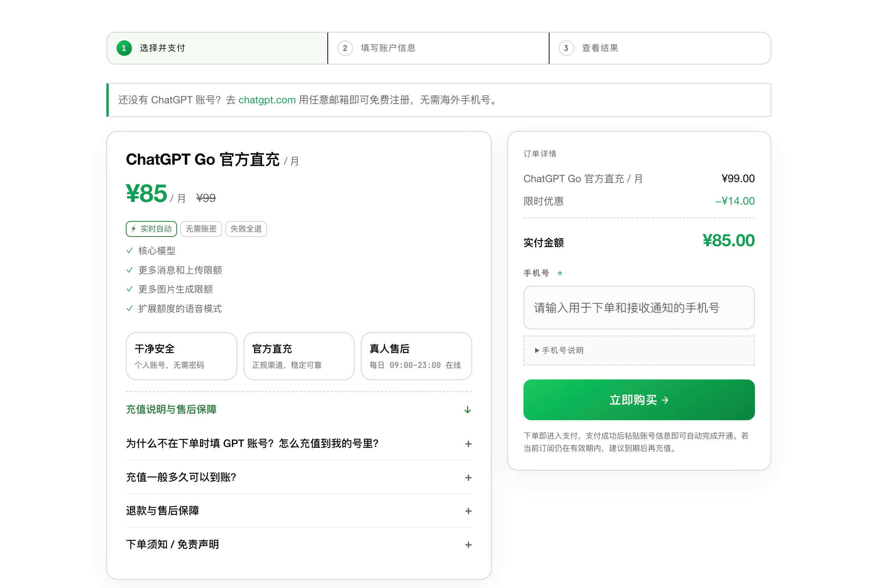Expand '退款与售后保障' plus icon
873x588 pixels.
click(468, 511)
